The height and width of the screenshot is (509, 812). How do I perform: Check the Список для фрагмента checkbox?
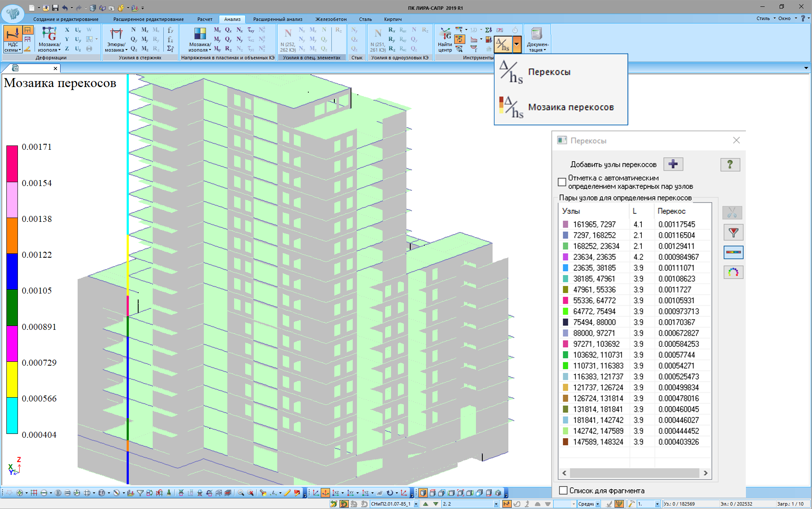[x=563, y=491]
